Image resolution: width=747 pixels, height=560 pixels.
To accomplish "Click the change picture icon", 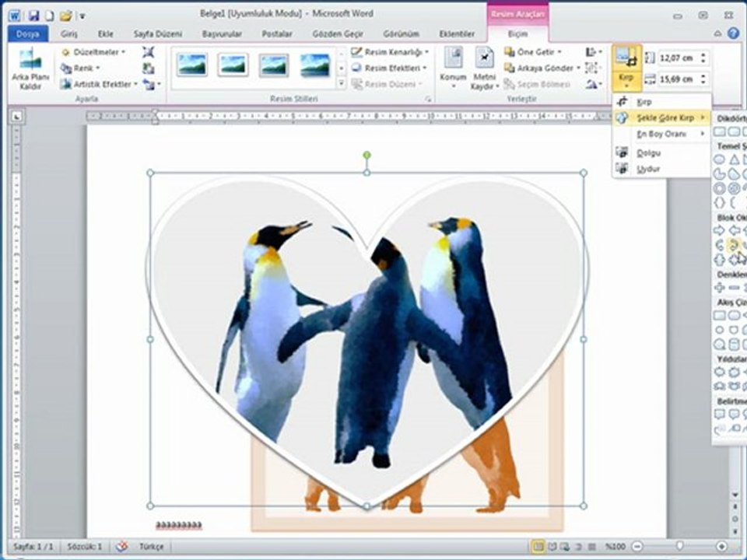I will click(148, 68).
